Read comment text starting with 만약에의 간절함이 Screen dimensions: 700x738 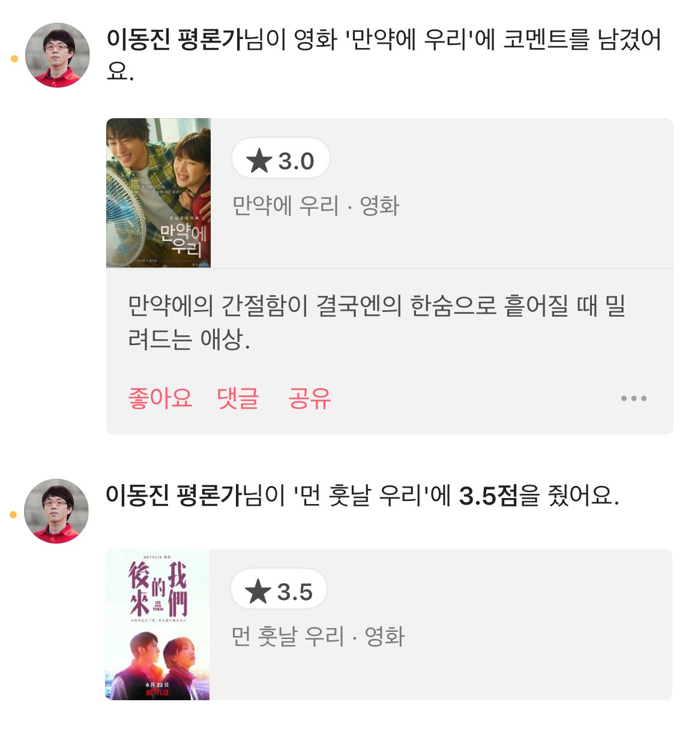376,322
